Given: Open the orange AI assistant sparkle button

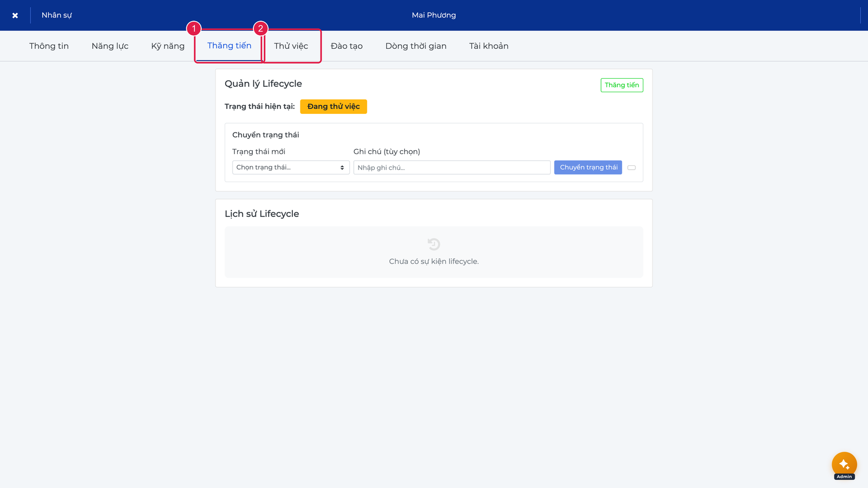Looking at the screenshot, I should coord(844,464).
